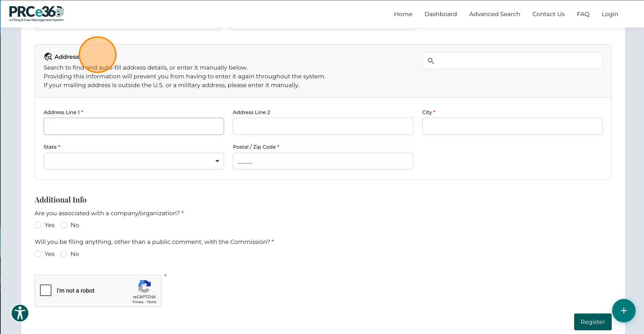Select Yes for company/organization association

[38, 225]
